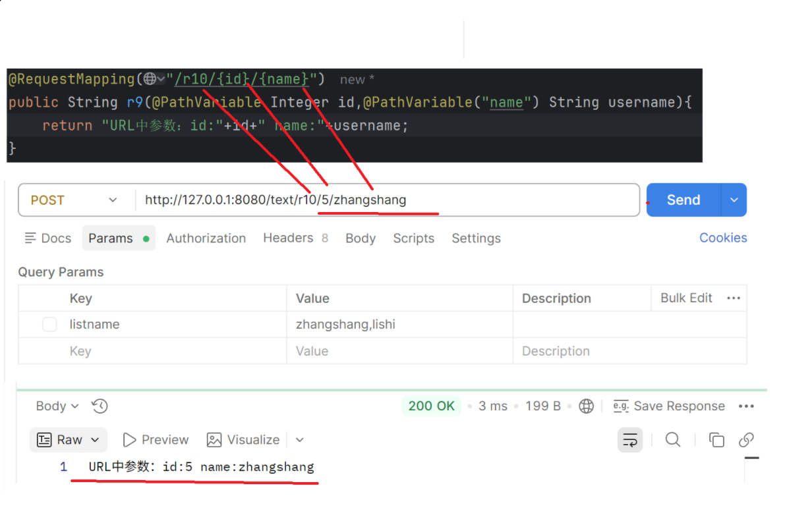Click the zhangshang,lishi value cell

click(400, 324)
